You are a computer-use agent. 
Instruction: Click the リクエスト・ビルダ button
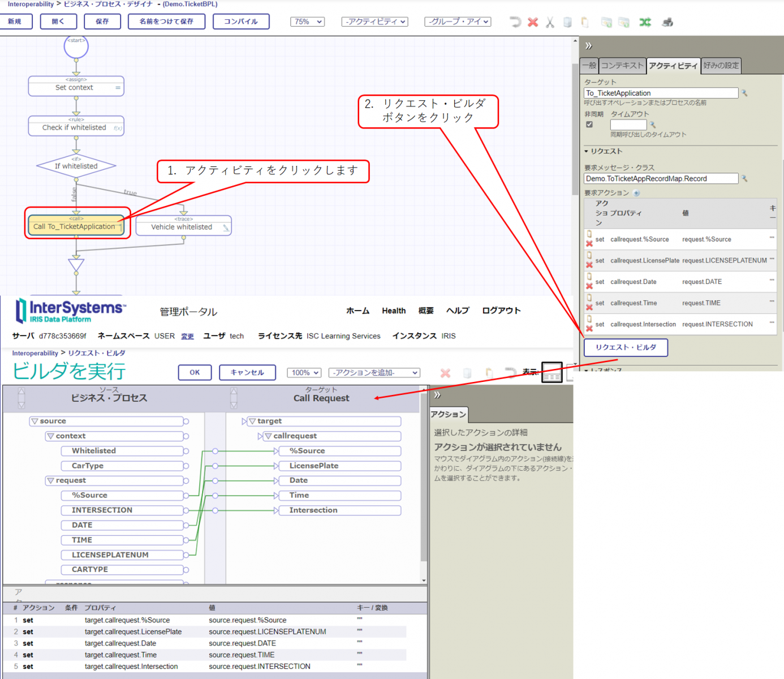626,347
